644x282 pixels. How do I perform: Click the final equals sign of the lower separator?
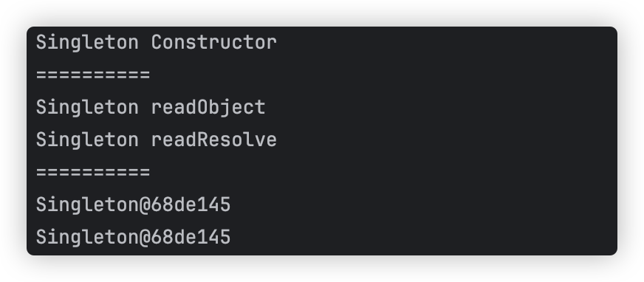click(x=145, y=173)
